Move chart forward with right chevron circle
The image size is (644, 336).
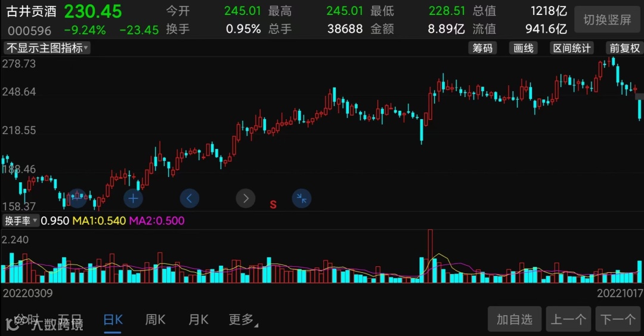point(246,198)
